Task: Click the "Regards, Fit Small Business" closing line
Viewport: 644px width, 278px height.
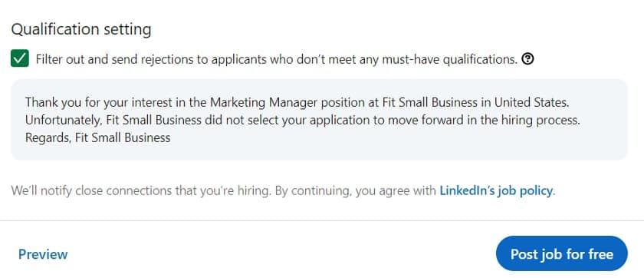Action: [98, 137]
